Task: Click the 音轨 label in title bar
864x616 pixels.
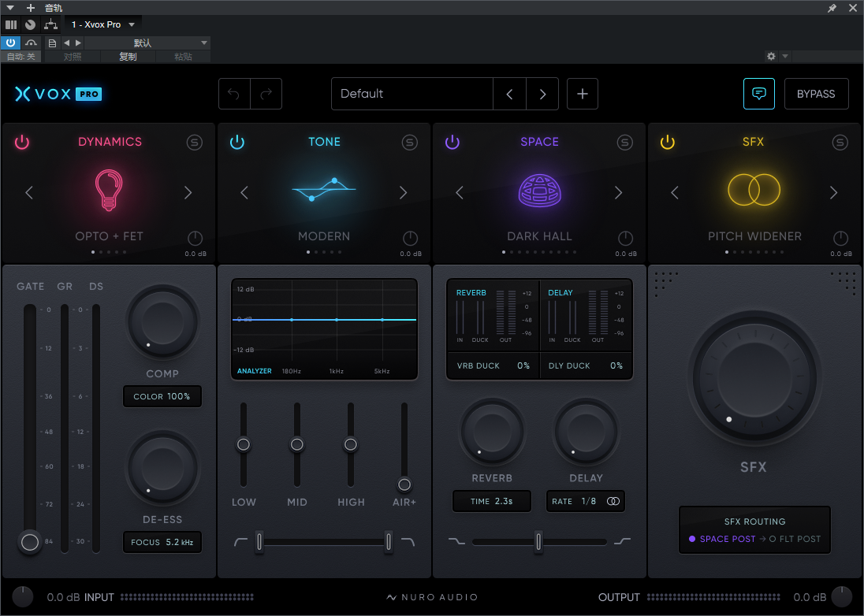Action: 54,8
